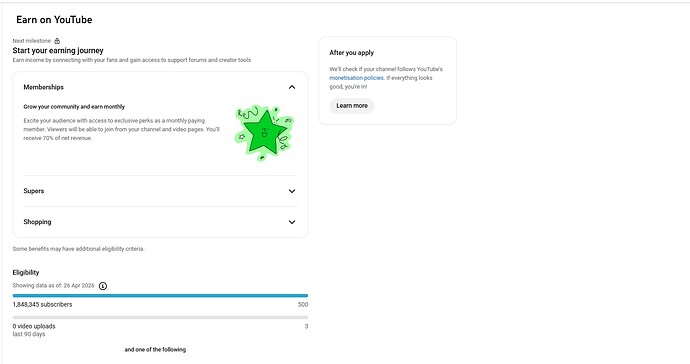Click the 500 subscriber target value

pyautogui.click(x=303, y=305)
